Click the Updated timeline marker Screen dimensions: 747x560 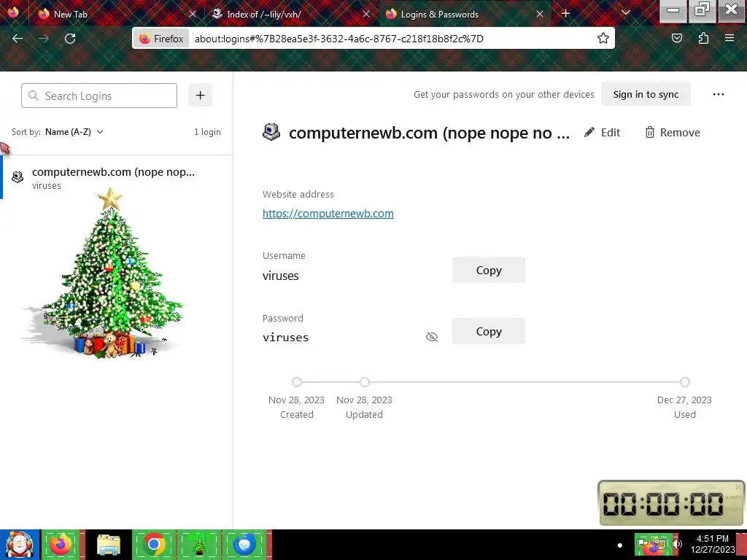(365, 382)
